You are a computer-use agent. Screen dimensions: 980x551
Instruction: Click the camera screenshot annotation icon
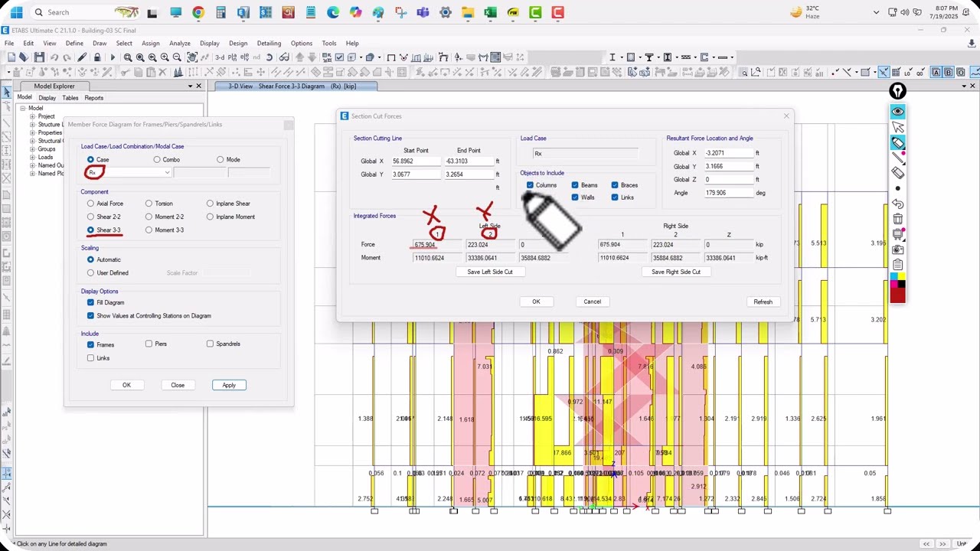pyautogui.click(x=897, y=250)
